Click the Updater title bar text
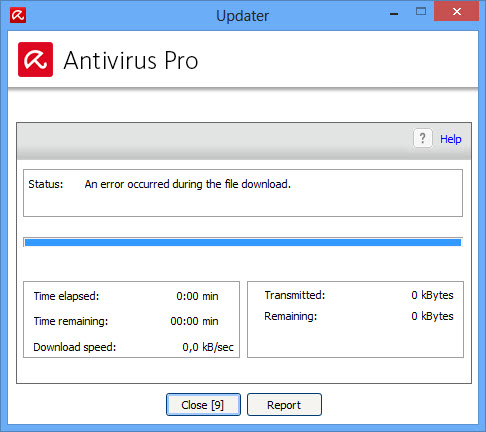486x432 pixels. click(242, 16)
